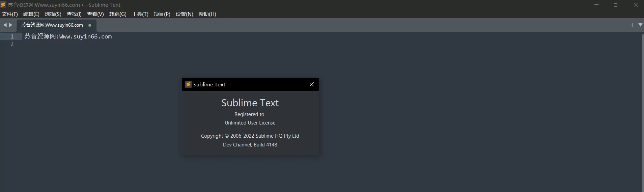Screen dimensions: 644x192
Task: Open the 项目(P) menu
Action: pyautogui.click(x=162, y=14)
